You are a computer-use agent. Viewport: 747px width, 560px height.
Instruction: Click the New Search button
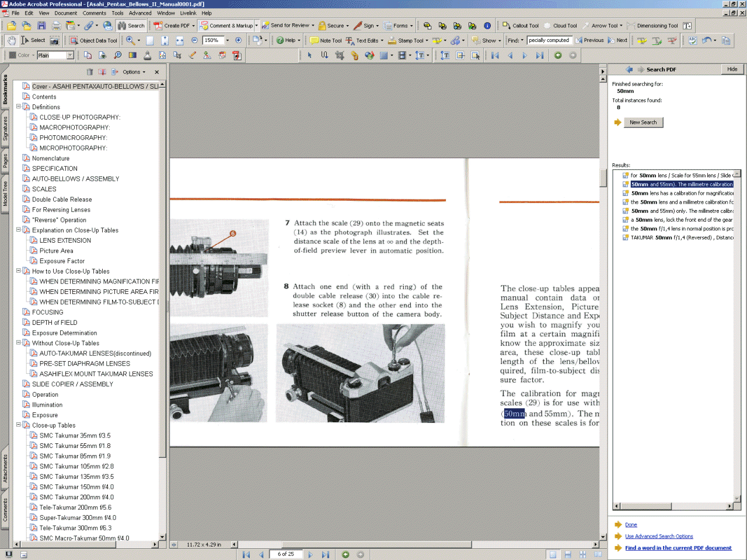click(643, 123)
